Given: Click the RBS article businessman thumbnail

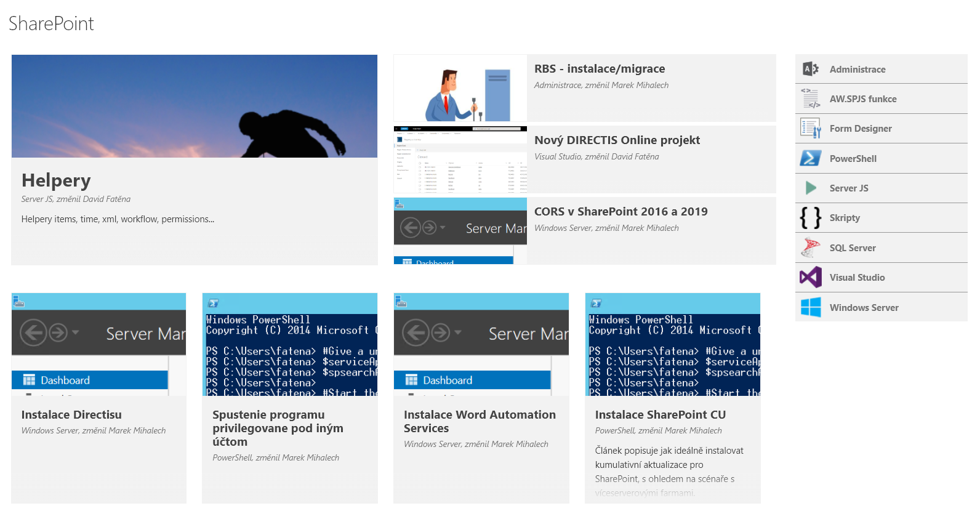Looking at the screenshot, I should pyautogui.click(x=460, y=88).
